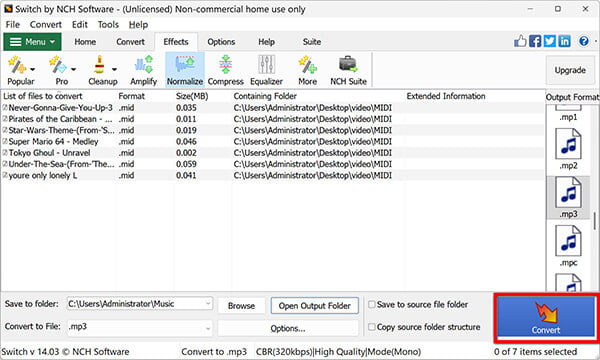
Task: Switch to the Home tab
Action: pyautogui.click(x=85, y=42)
